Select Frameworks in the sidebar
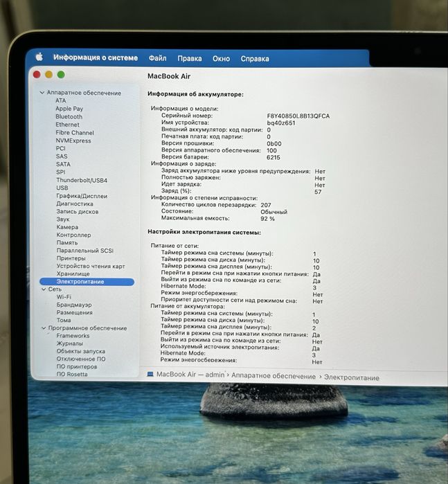This screenshot has width=448, height=484. (73, 336)
